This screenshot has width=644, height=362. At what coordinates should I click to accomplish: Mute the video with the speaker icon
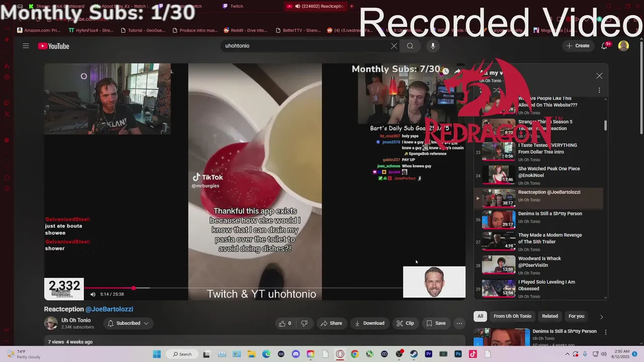(93, 294)
